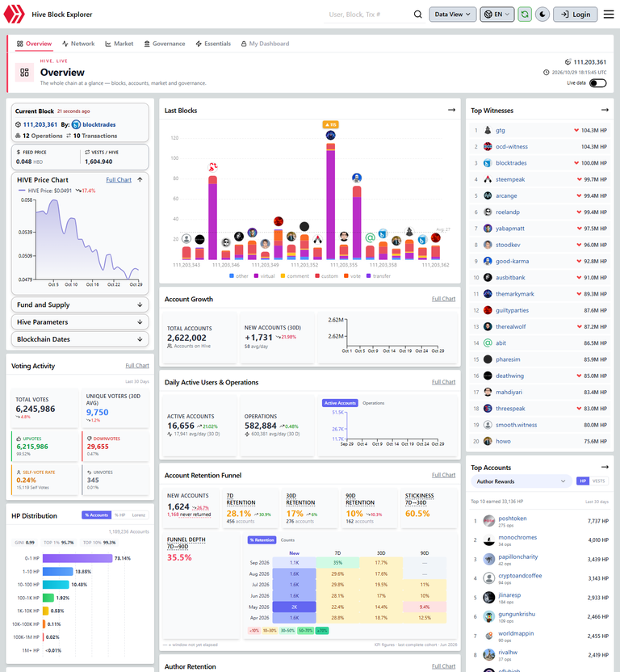The height and width of the screenshot is (672, 620).
Task: Open Full Chart link for Voting Activity
Action: click(137, 366)
